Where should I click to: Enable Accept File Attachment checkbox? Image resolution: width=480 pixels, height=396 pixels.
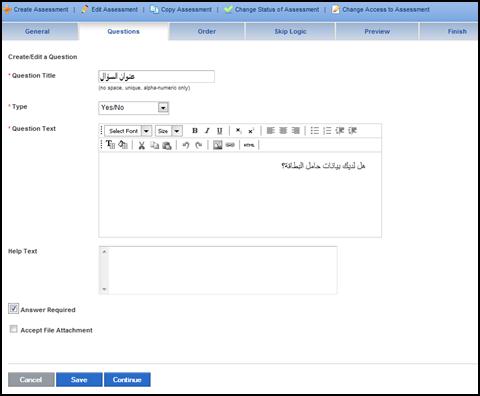point(13,329)
